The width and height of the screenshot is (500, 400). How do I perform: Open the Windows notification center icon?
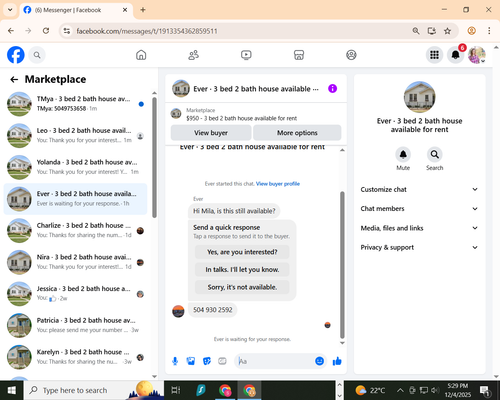(x=484, y=390)
